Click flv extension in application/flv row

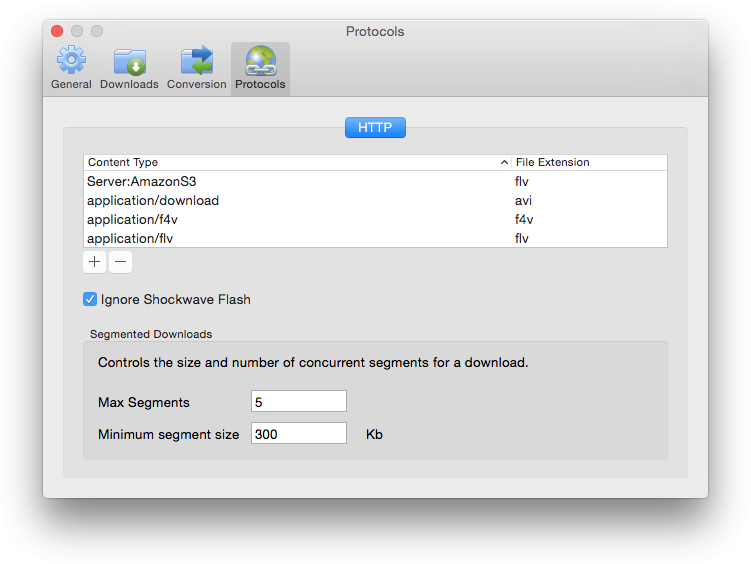[x=522, y=238]
